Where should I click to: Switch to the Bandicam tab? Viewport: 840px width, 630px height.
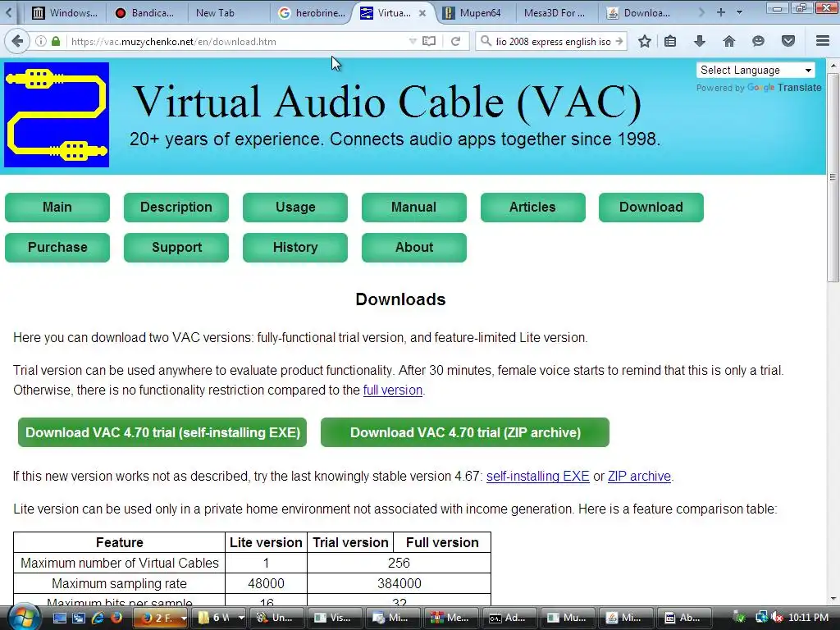point(145,13)
